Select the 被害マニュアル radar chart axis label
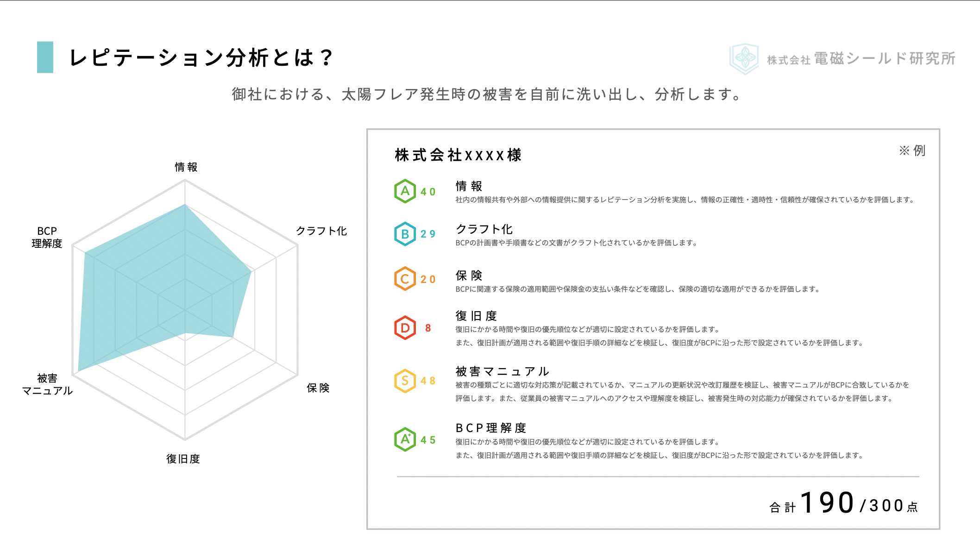 coord(47,384)
